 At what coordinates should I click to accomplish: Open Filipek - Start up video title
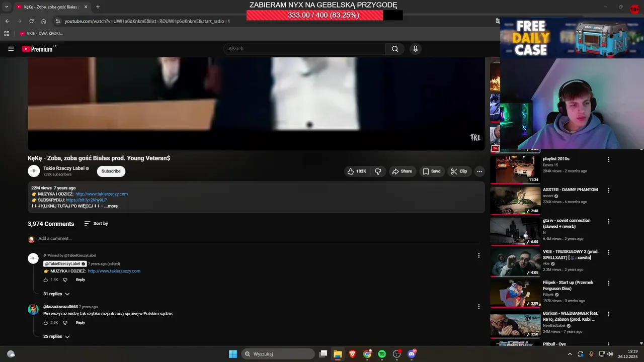(x=568, y=286)
